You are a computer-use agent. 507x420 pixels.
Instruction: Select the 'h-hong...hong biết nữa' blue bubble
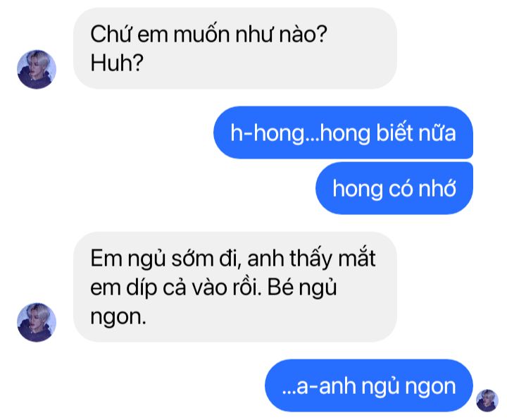tap(343, 132)
